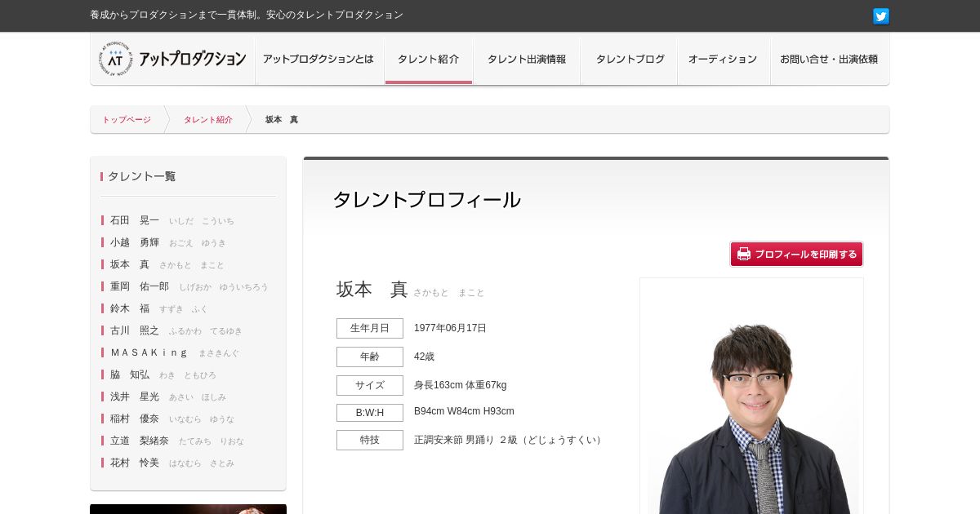Click the 正調安来節 skill text
Screen dimensions: 980x514
coord(510,440)
